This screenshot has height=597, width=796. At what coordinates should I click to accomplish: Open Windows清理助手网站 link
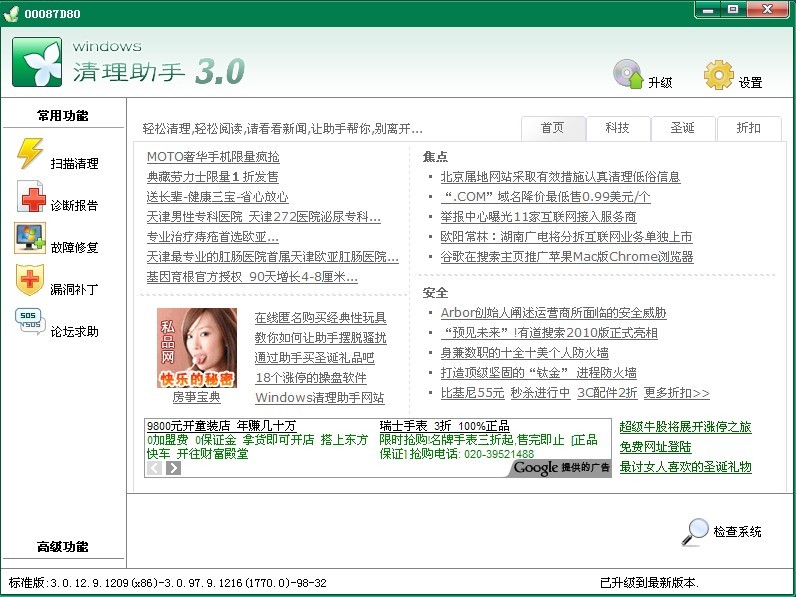pos(320,397)
